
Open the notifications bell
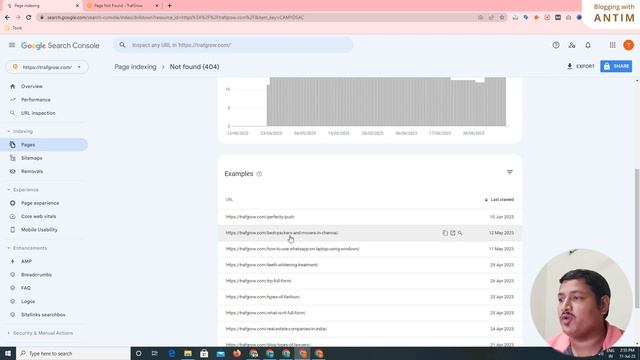tap(588, 45)
